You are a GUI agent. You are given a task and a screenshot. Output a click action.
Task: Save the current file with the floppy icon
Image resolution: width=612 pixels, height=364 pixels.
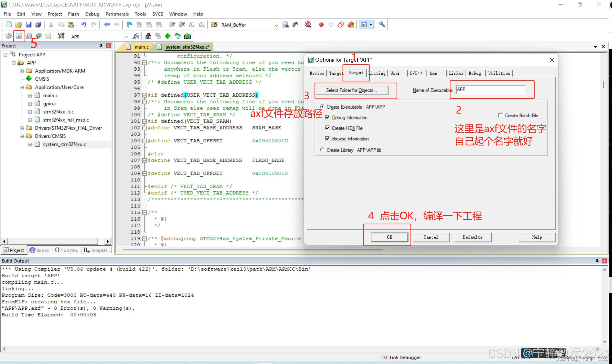click(29, 25)
